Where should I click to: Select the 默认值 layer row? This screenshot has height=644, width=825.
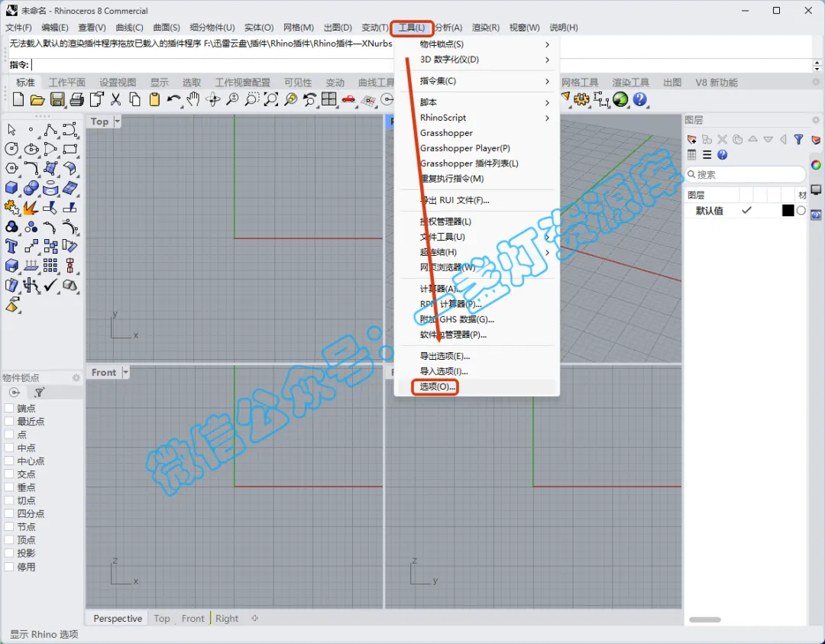(746, 210)
